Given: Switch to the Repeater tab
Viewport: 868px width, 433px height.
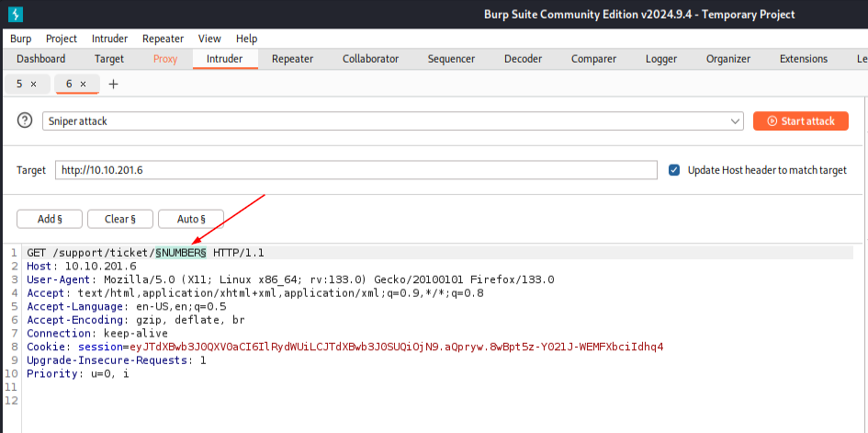Looking at the screenshot, I should [292, 59].
